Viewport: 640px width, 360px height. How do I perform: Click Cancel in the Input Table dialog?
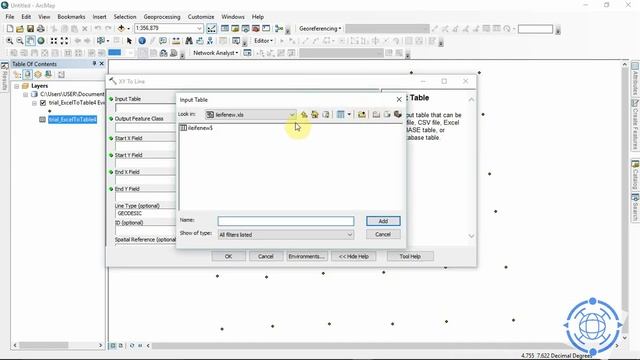tap(383, 234)
